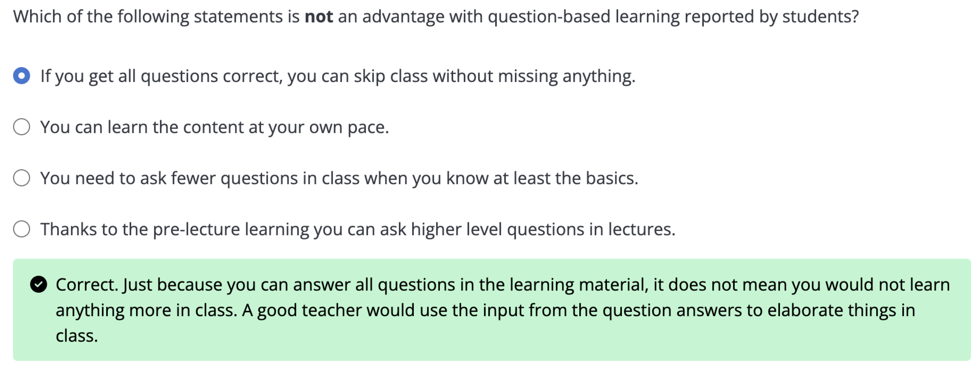
Task: Click the final word 'class.' in the feedback box
Action: click(77, 335)
